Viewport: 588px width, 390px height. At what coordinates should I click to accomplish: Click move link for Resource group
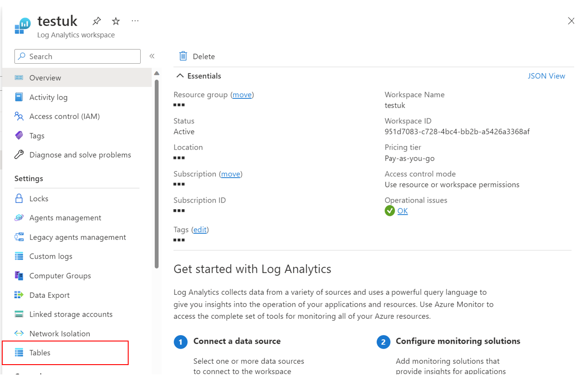pos(242,94)
